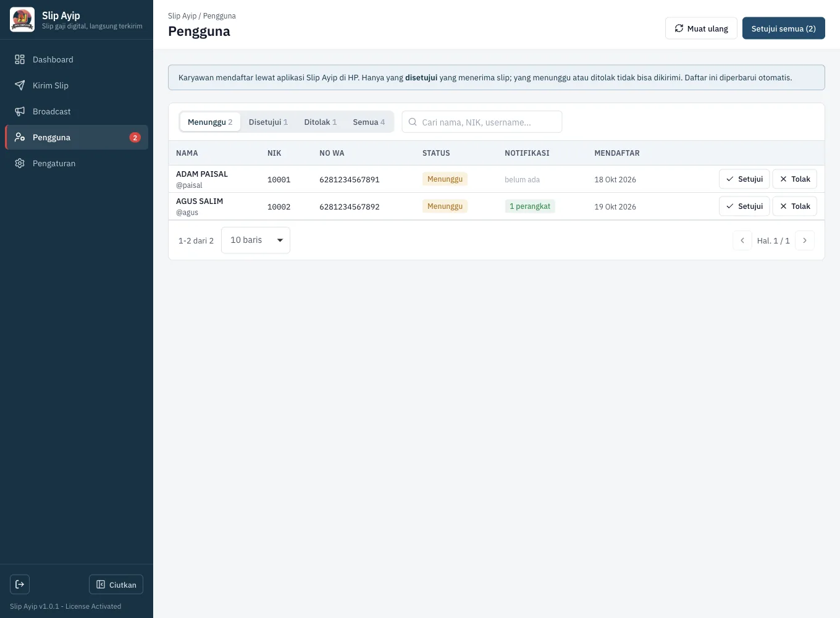Viewport: 840px width, 618px height.
Task: Open the Broadcast section
Action: [77, 111]
